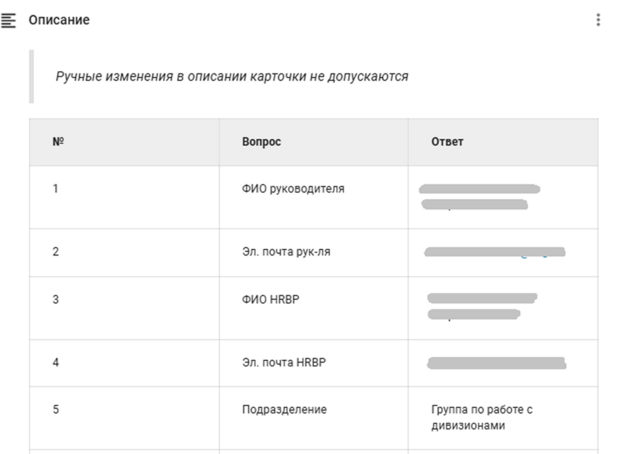Screen dimensions: 620x454
Task: Select the ФИО HRBP question cell
Action: 314,308
